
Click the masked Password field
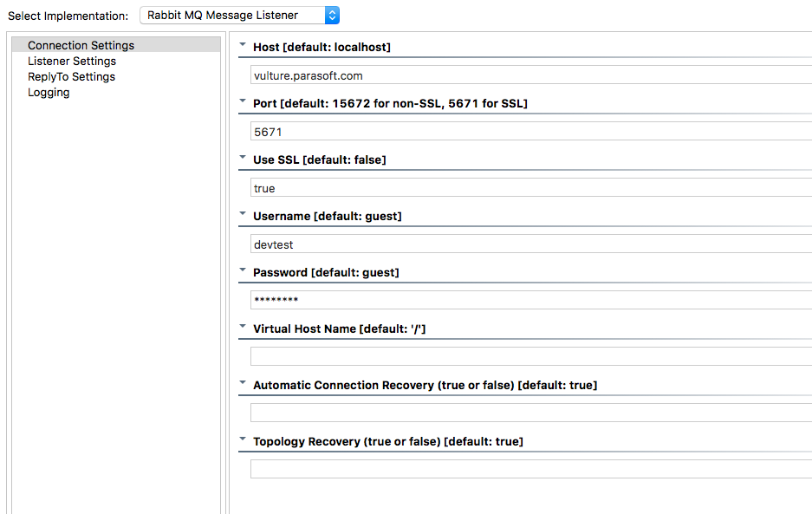pos(531,300)
